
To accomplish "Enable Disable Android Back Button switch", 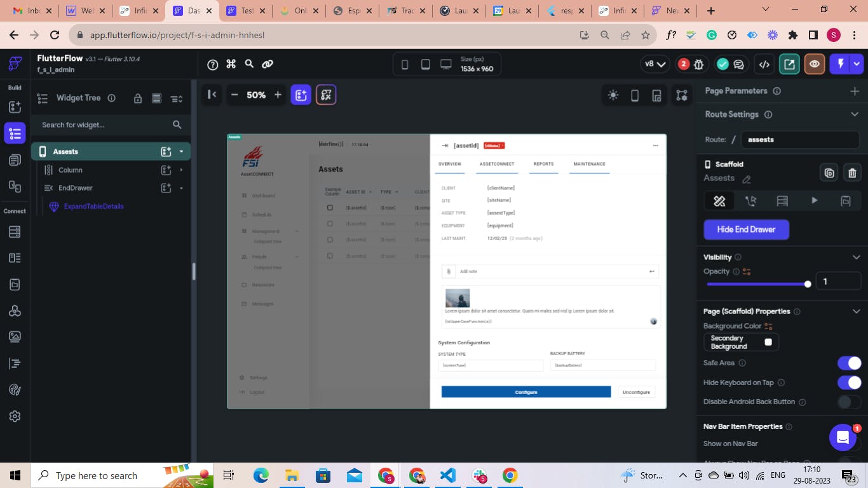I will (849, 402).
